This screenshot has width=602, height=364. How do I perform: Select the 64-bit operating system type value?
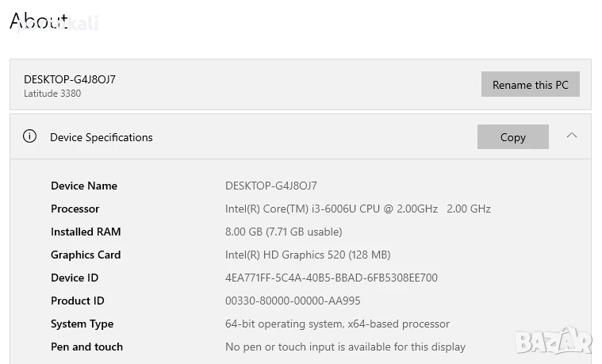(337, 324)
